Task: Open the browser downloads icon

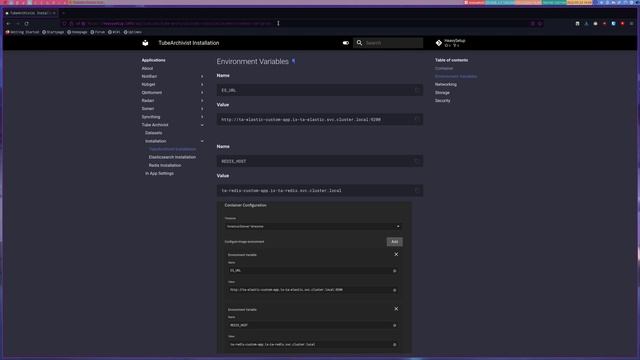Action: 586,24
